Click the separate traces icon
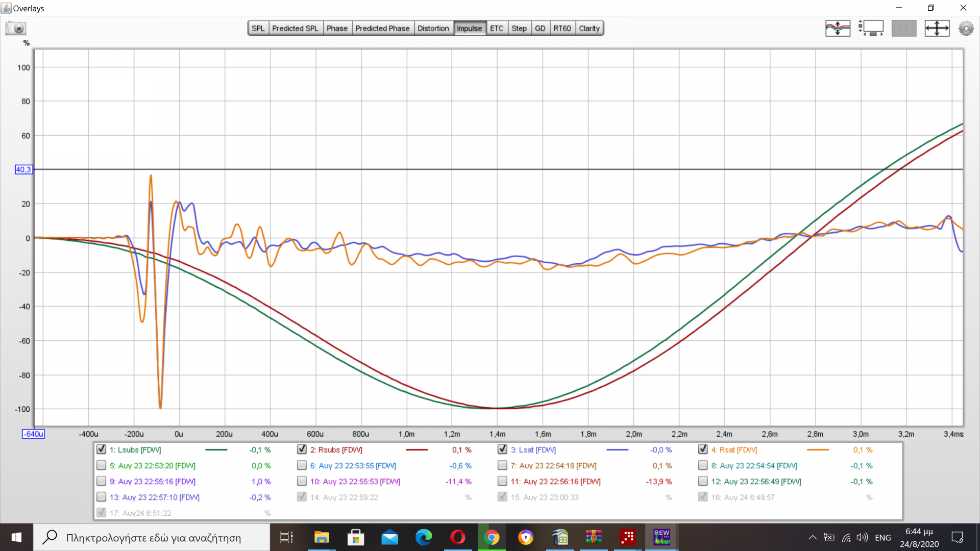The width and height of the screenshot is (980, 551). coord(838,28)
